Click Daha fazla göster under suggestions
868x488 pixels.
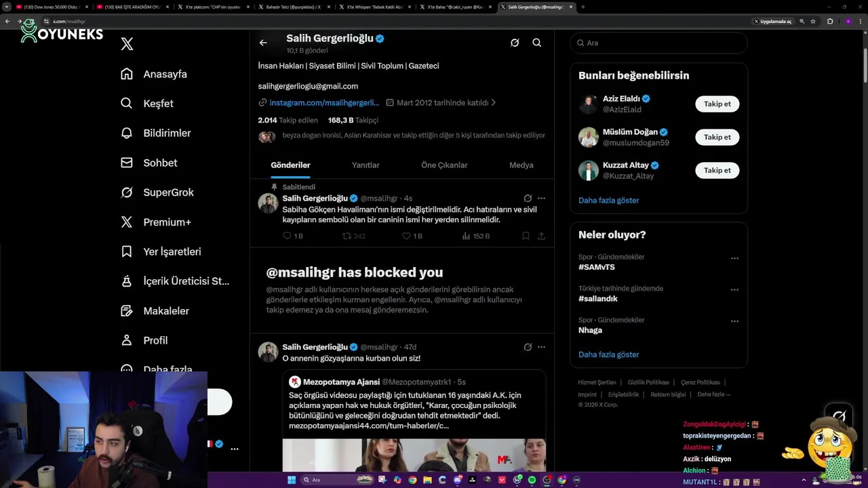point(608,201)
